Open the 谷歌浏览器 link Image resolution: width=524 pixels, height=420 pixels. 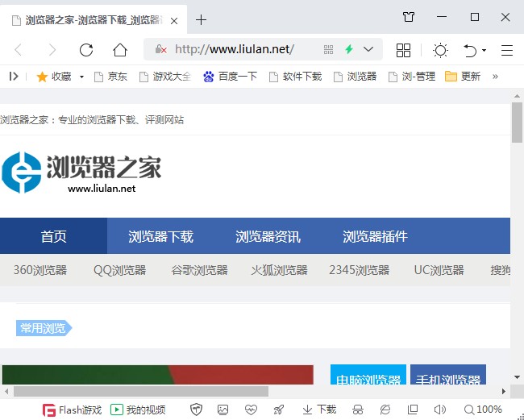[199, 270]
